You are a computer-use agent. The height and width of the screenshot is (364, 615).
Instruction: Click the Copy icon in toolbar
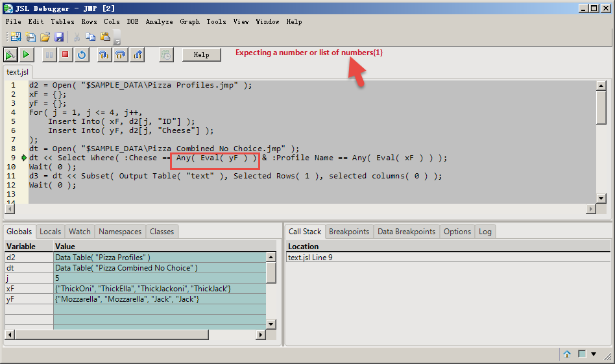pyautogui.click(x=91, y=37)
